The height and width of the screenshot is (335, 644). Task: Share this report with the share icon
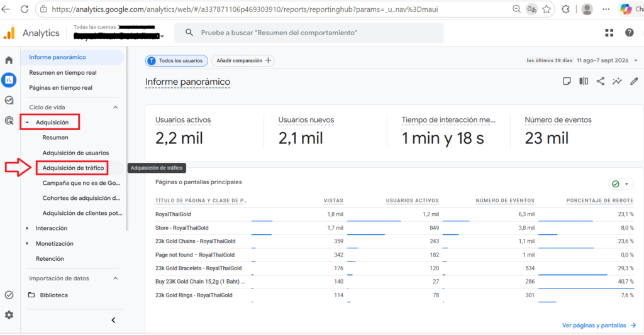click(601, 81)
